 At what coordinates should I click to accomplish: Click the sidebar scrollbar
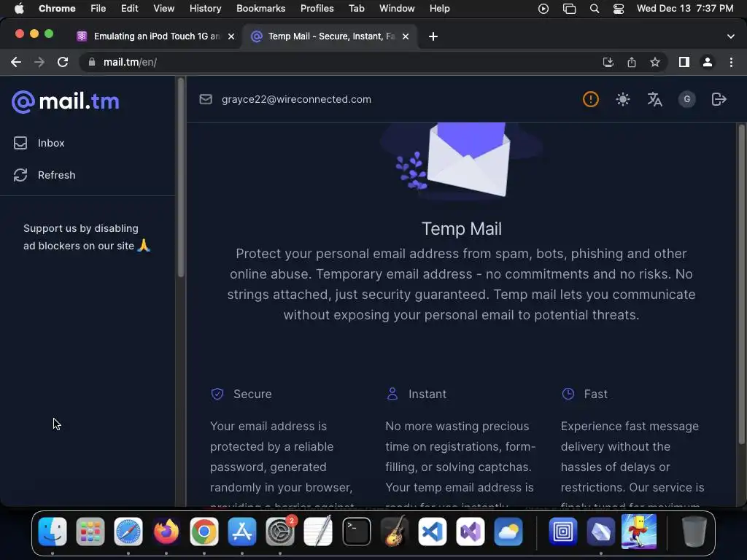pos(181,177)
